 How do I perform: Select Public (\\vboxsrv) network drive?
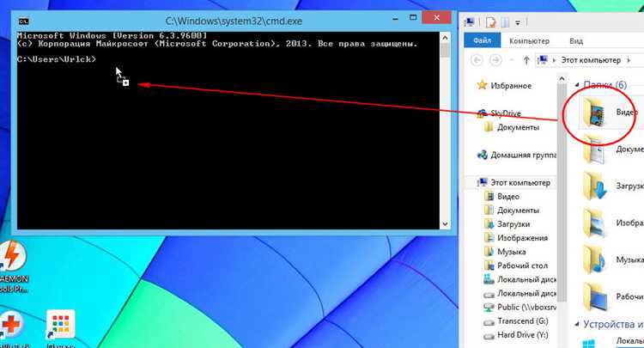(526, 307)
